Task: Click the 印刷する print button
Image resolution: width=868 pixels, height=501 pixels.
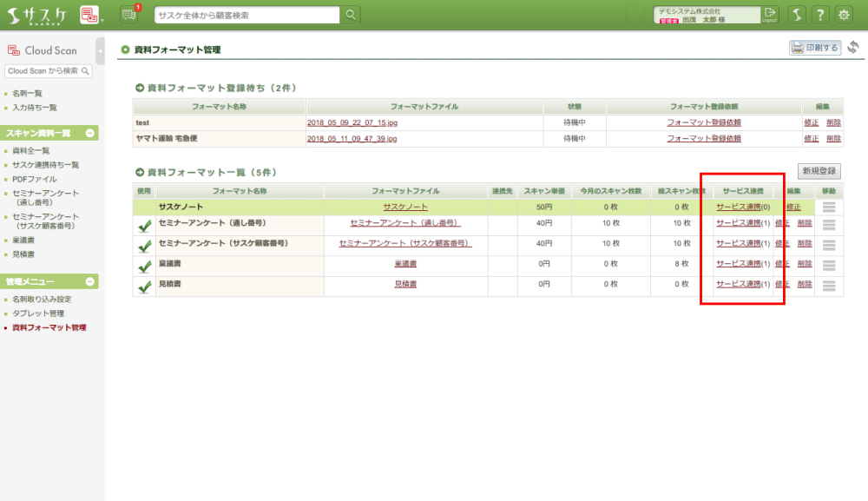Action: (x=815, y=48)
